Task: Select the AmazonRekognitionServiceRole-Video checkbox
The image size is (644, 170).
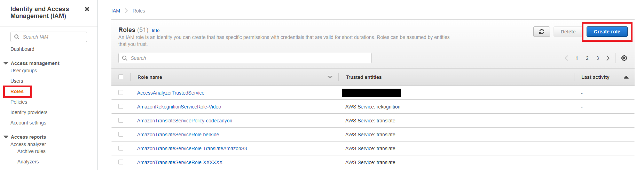Action: click(x=121, y=106)
